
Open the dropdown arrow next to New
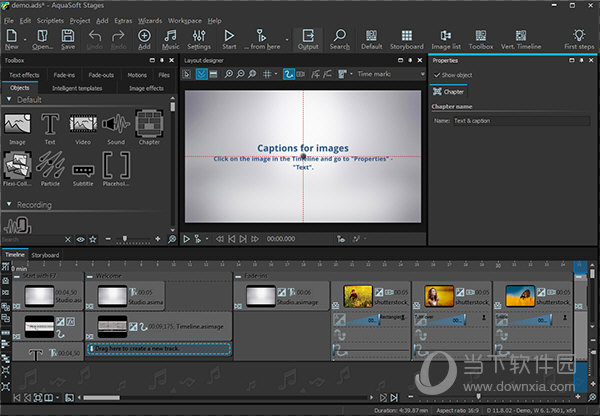pos(25,39)
